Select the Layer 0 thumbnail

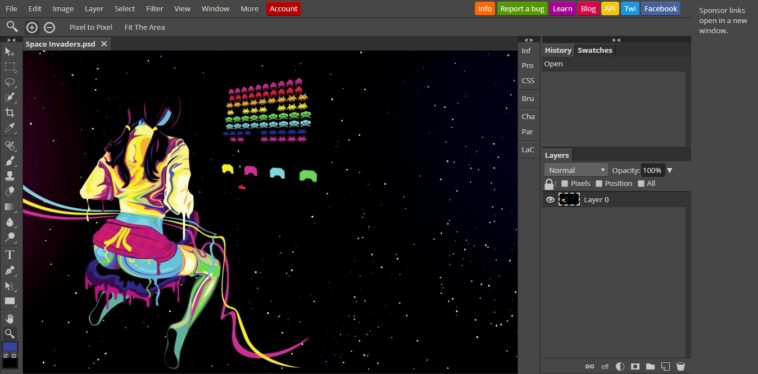569,200
